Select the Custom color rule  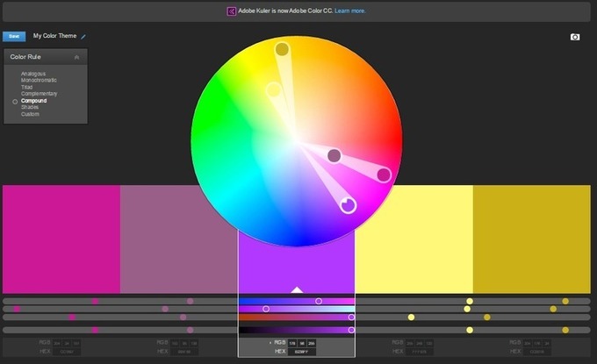coord(30,114)
